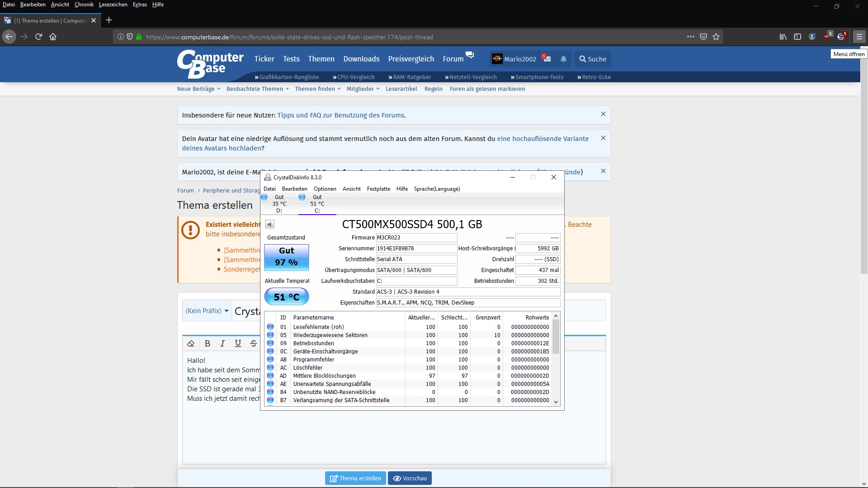Toggle underline formatting in editor
The width and height of the screenshot is (868, 488).
(238, 343)
